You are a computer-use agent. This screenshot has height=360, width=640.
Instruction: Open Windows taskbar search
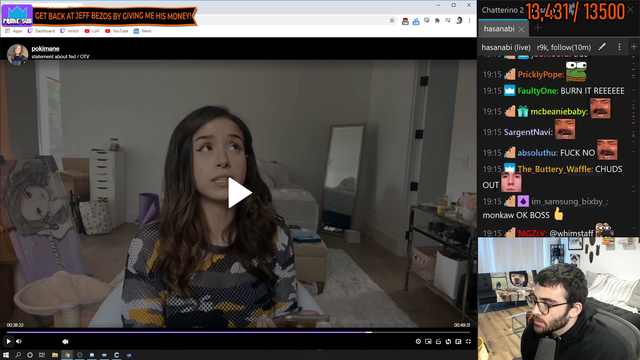tap(18, 355)
